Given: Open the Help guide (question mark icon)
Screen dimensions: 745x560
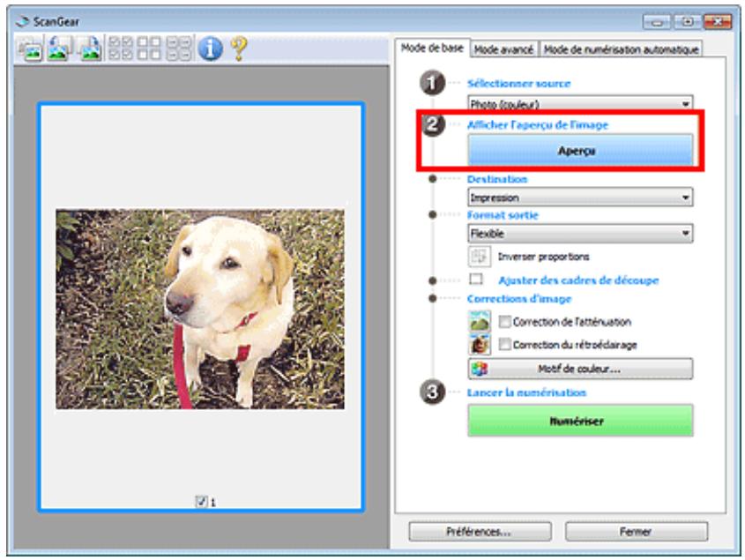Looking at the screenshot, I should click(x=239, y=49).
